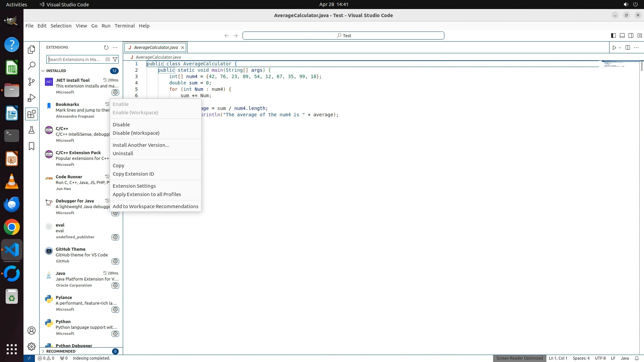Toggle Screen Reader Optimized status item
The width and height of the screenshot is (644, 362).
pyautogui.click(x=519, y=358)
